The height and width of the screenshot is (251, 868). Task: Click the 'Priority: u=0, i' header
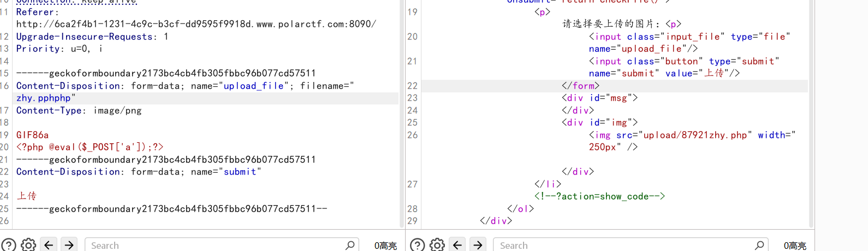(60, 49)
